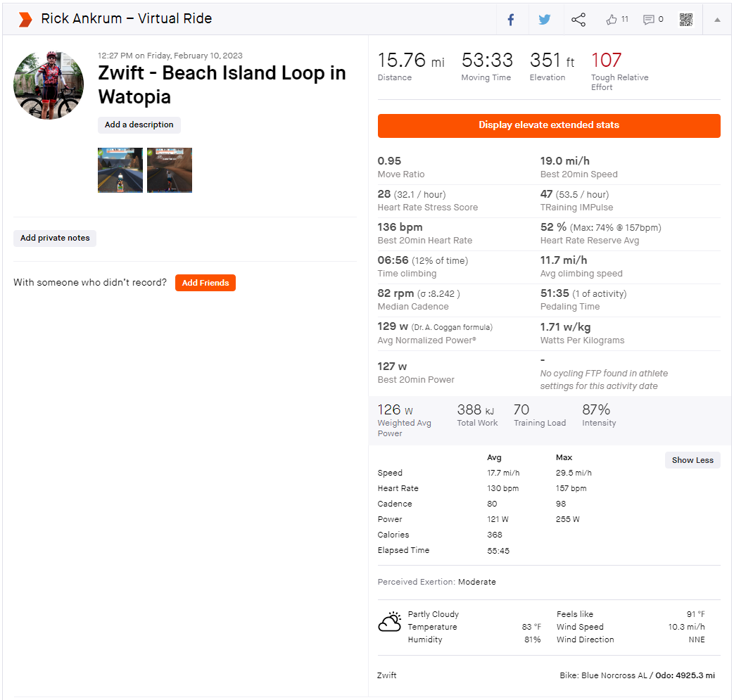Viewport: 734px width, 700px height.
Task: Open second Zwift ride screenshot thumbnail
Action: click(x=170, y=170)
